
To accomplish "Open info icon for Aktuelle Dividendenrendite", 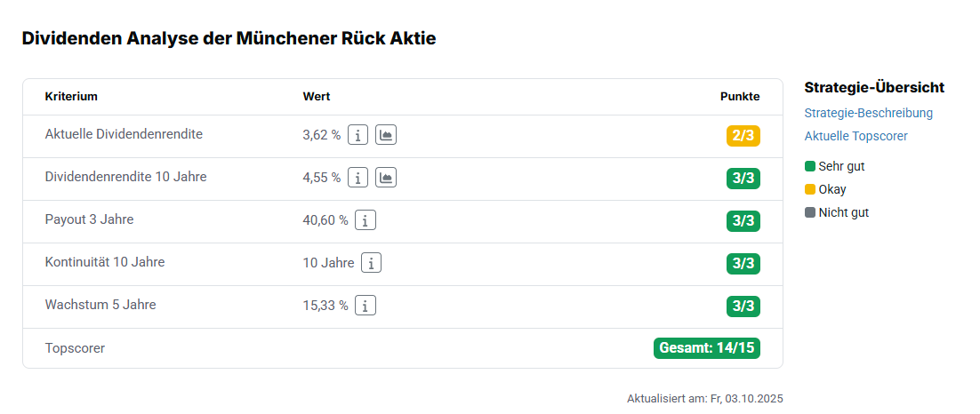I will pos(357,135).
